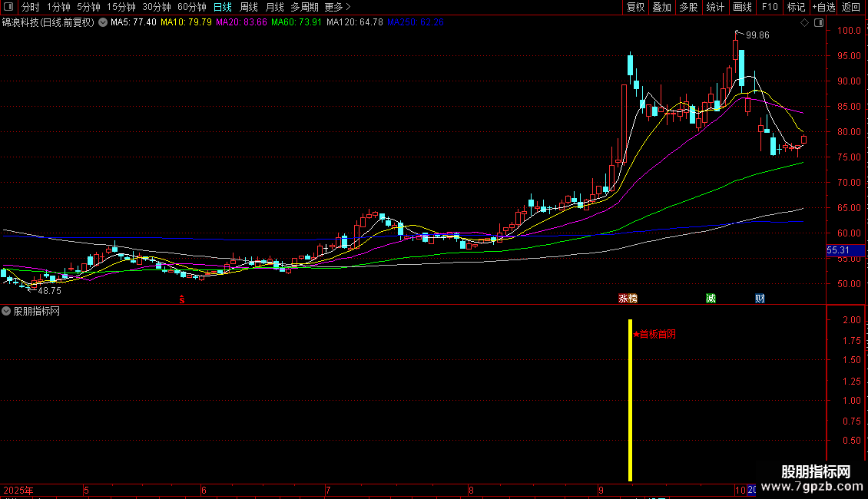Click the green 减 event marker
This screenshot has height=499, width=868.
[711, 299]
